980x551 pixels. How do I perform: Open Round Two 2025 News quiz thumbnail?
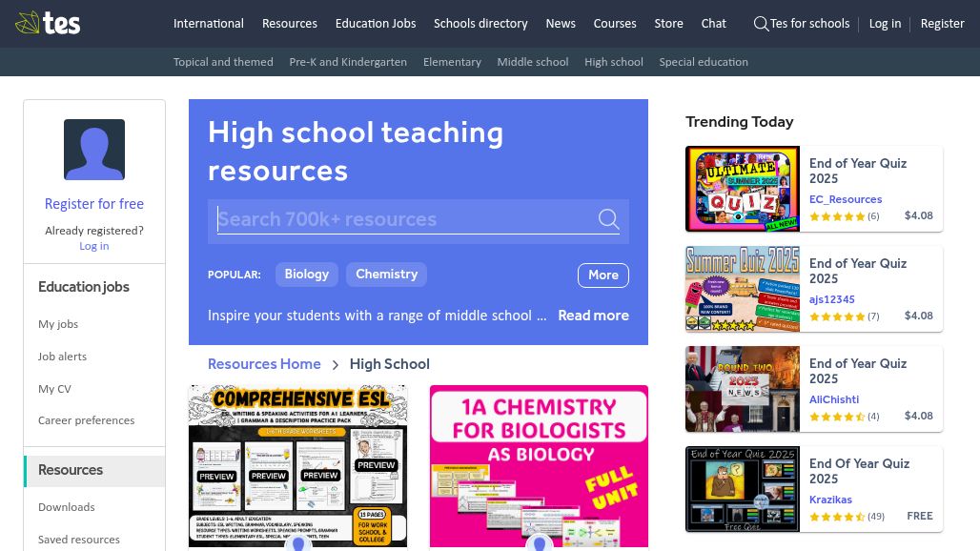(743, 389)
